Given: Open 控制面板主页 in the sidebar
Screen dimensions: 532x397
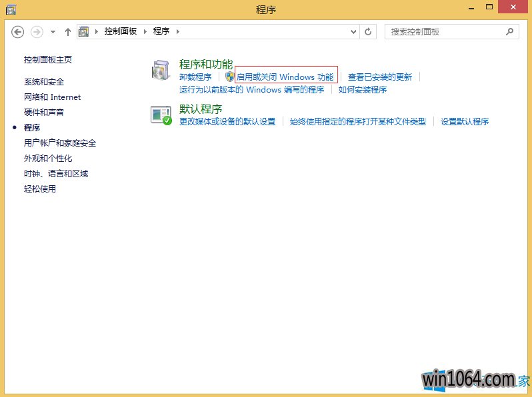Looking at the screenshot, I should click(48, 60).
